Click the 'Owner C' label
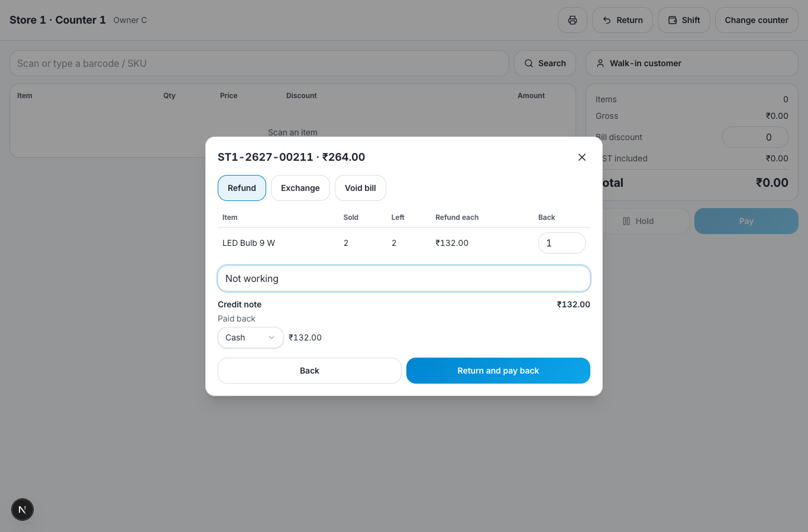The image size is (808, 532). tap(130, 20)
